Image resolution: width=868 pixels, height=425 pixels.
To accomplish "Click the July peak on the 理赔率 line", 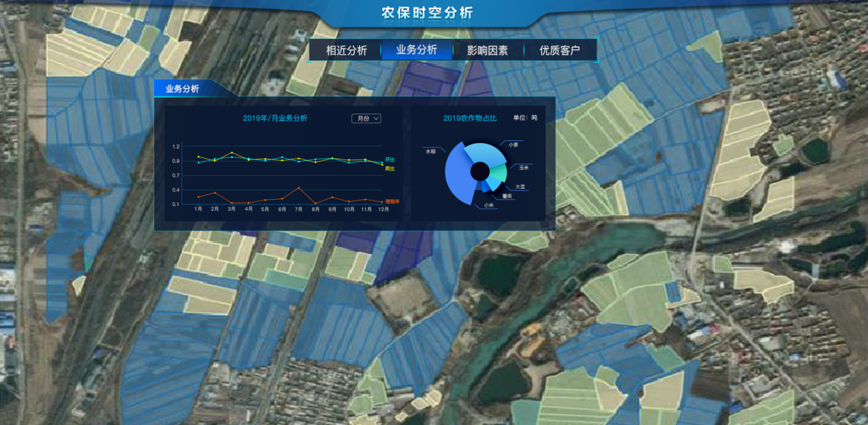I will point(299,188).
